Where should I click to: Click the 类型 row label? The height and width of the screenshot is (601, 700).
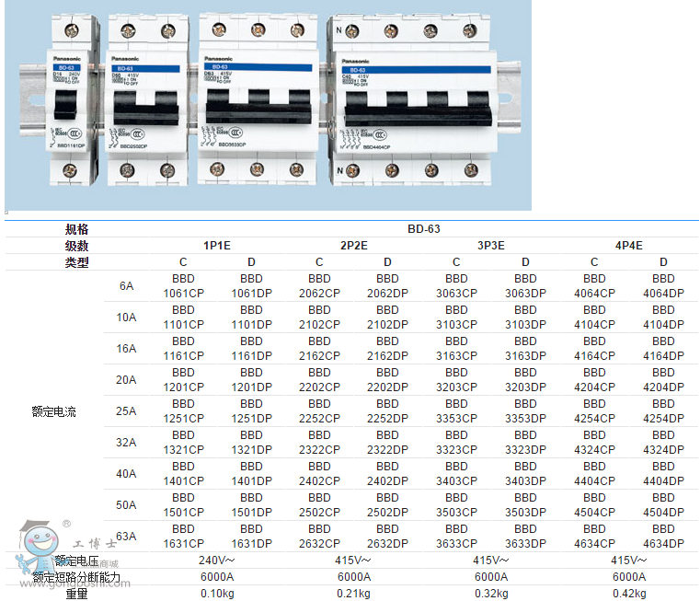coord(76,262)
